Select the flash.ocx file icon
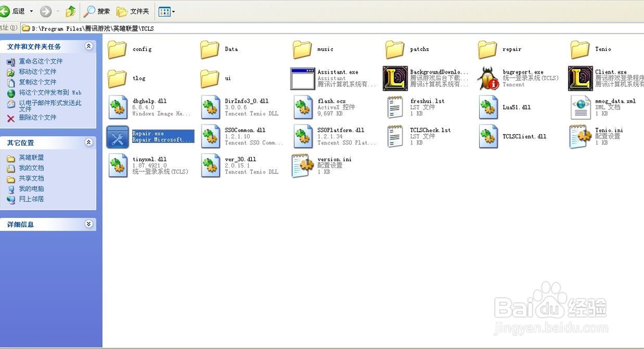Viewport: 644px width, 350px height. (303, 108)
